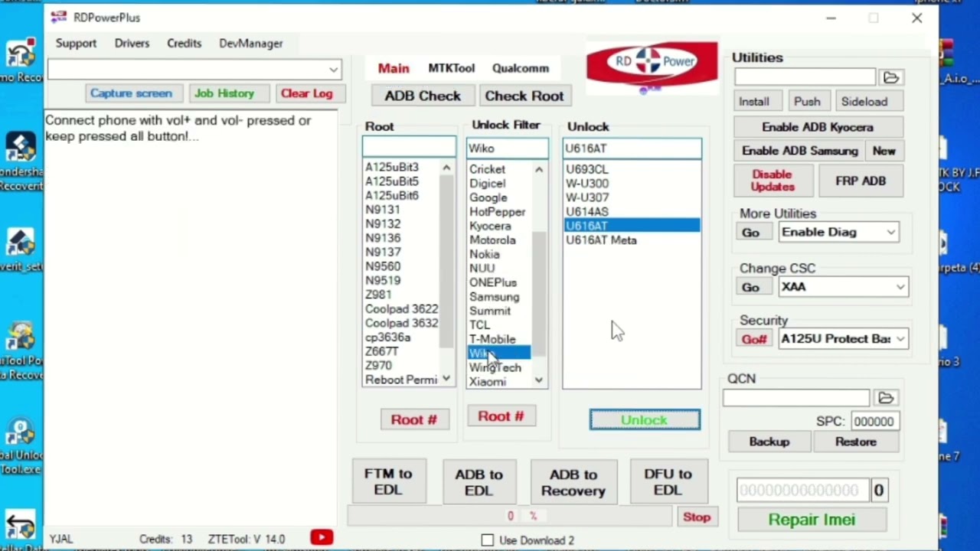Open the XAA CSC dropdown
The width and height of the screenshot is (980, 551).
pyautogui.click(x=900, y=287)
